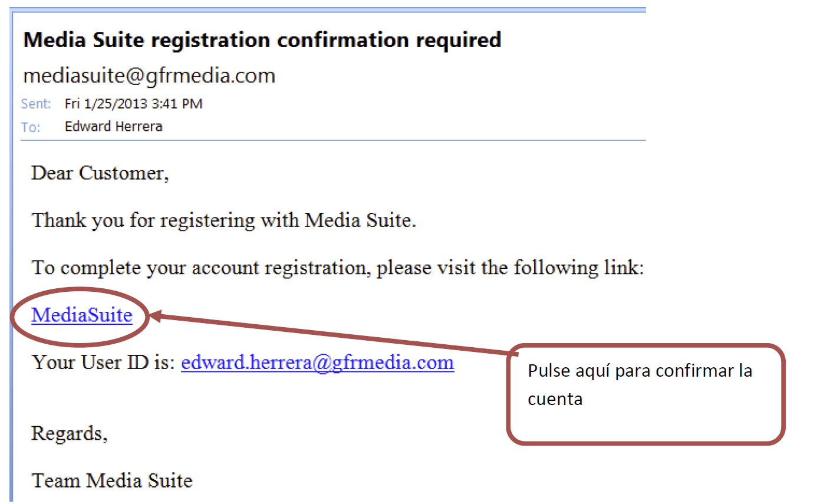Click the complete your account registration sentence

[x=337, y=268]
